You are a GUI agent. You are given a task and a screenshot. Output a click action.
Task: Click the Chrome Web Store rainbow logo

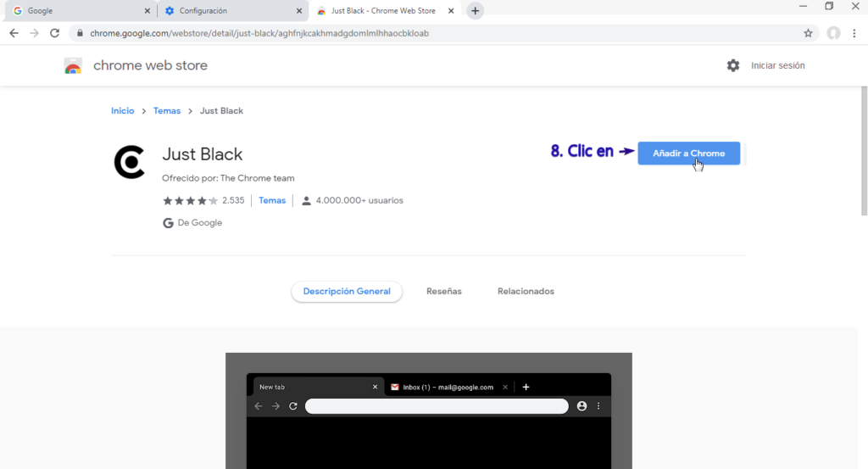[x=73, y=66]
